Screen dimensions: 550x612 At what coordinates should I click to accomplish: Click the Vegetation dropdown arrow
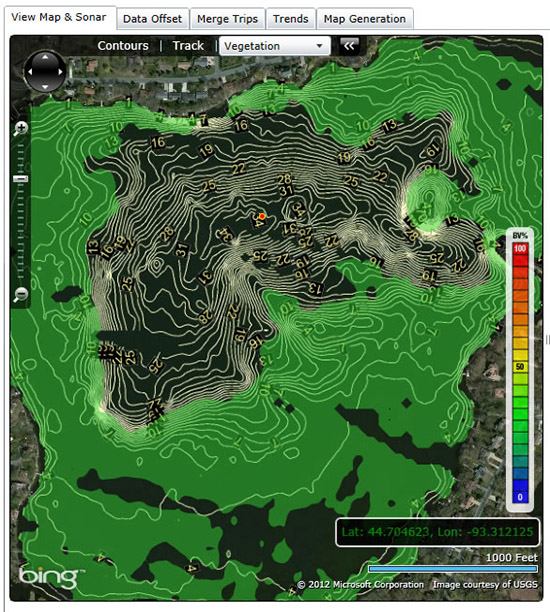point(319,46)
